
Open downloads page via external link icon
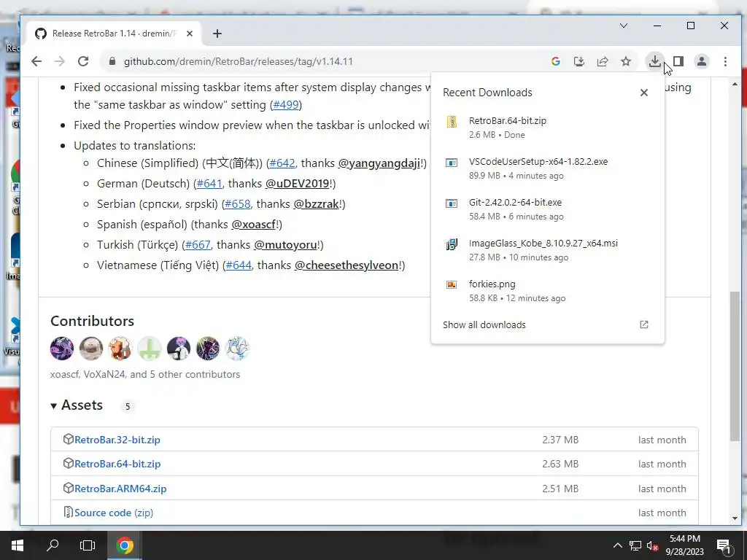tap(643, 324)
